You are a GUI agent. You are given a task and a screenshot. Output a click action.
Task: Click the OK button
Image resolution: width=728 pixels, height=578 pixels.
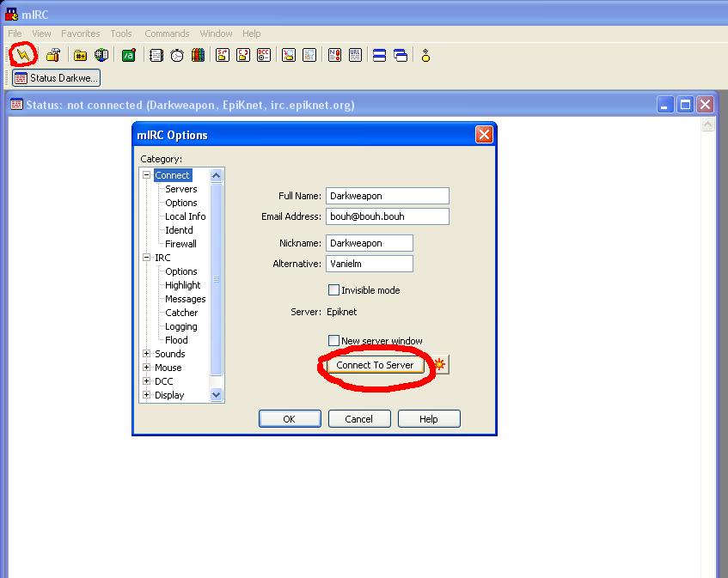(290, 419)
